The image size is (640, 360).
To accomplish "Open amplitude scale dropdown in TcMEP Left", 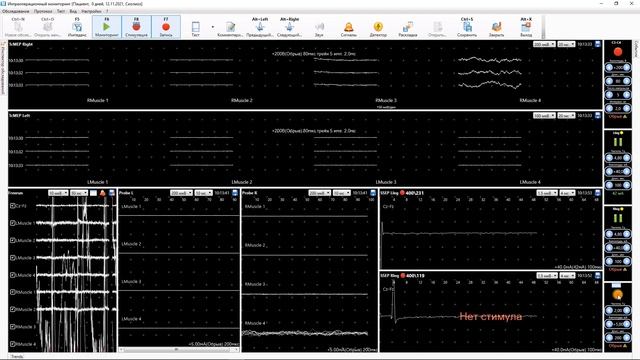I will [x=544, y=116].
